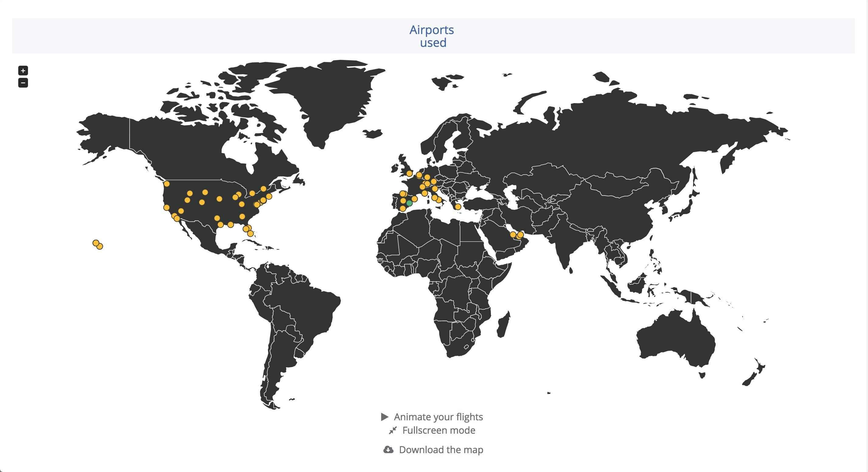868x472 pixels.
Task: Click the cloud download icon
Action: [x=388, y=450]
